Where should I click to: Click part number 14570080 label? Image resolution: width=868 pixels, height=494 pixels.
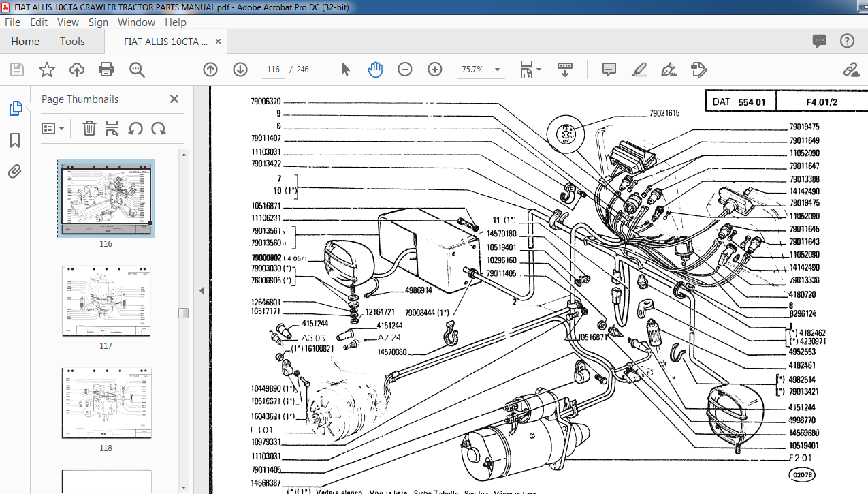coord(393,352)
